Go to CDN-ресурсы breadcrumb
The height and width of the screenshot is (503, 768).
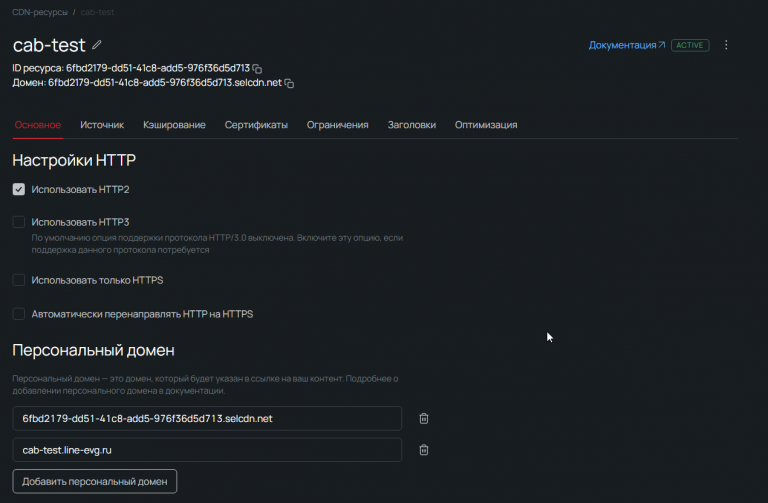[40, 12]
